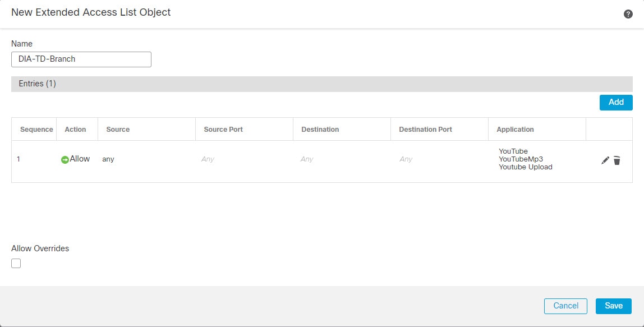644x327 pixels.
Task: Click the Entries (1) section header
Action: tap(37, 83)
